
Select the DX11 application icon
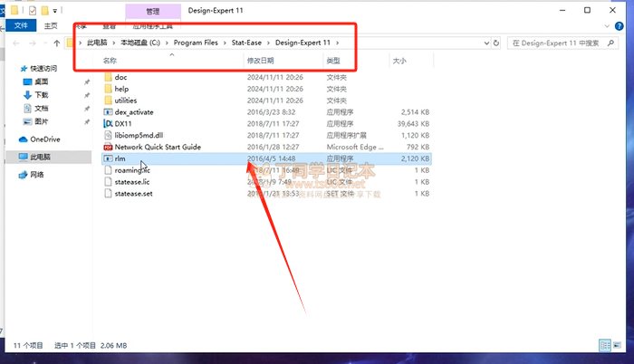(108, 123)
